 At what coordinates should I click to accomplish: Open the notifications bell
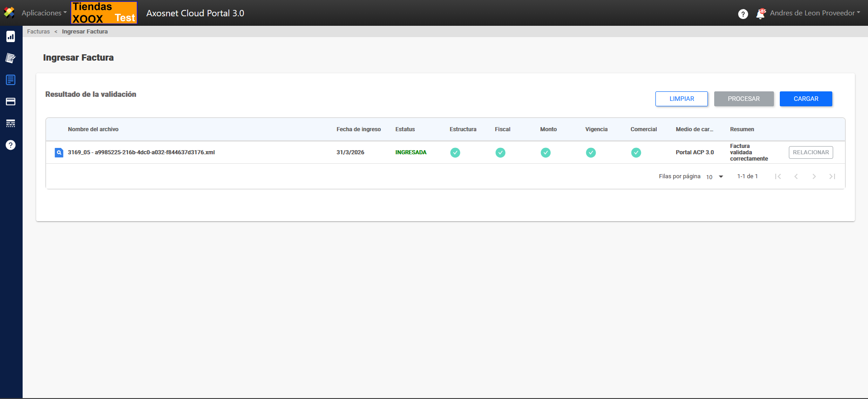coord(760,14)
